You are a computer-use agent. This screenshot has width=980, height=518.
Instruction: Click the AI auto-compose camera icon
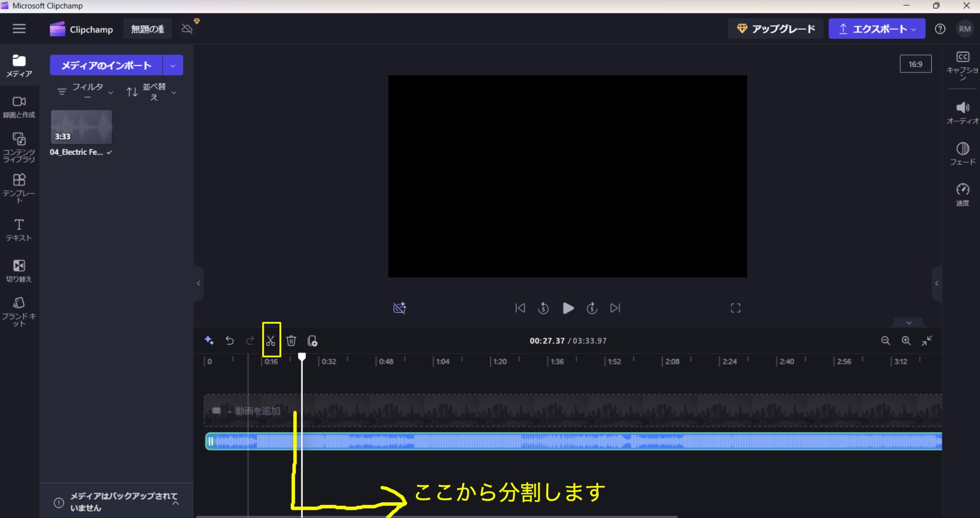400,308
